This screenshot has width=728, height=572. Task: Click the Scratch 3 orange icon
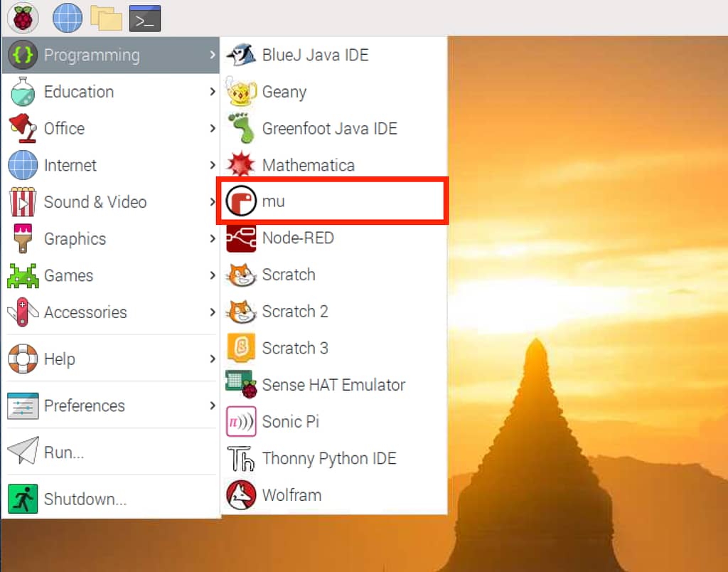point(241,348)
